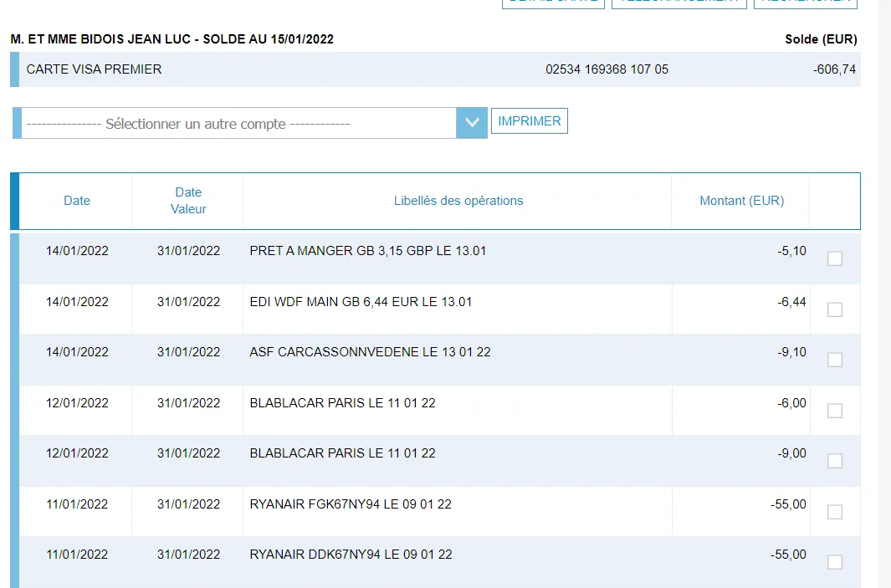Click date 14/01/2022 in PRET A MANGER row

(x=77, y=251)
